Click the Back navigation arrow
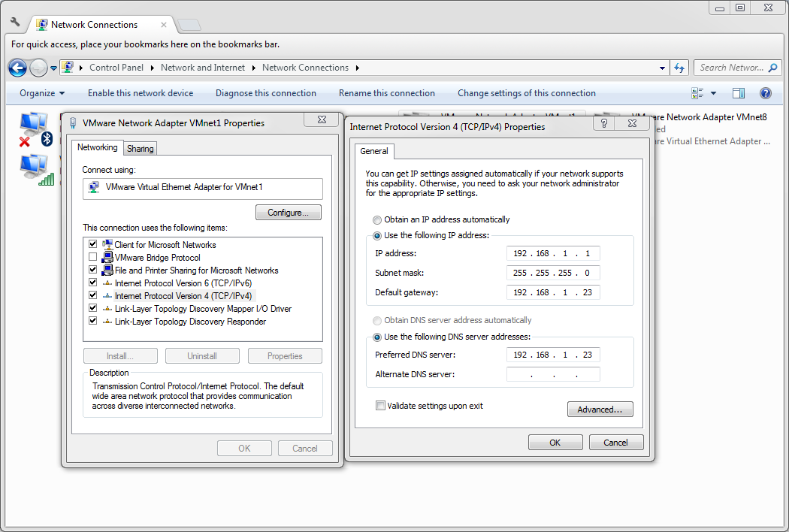The image size is (789, 532). (17, 68)
